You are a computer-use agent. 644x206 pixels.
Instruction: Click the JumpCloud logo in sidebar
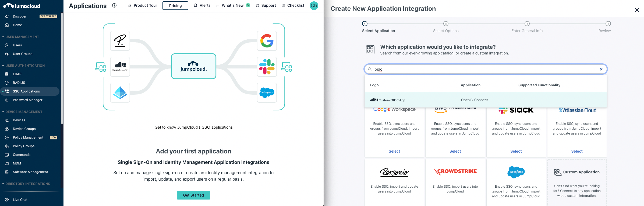pyautogui.click(x=22, y=6)
